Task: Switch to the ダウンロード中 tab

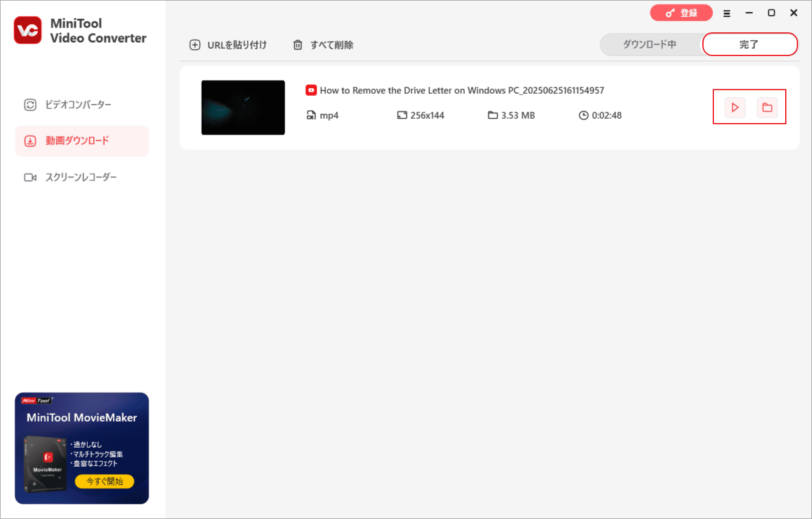Action: [649, 44]
